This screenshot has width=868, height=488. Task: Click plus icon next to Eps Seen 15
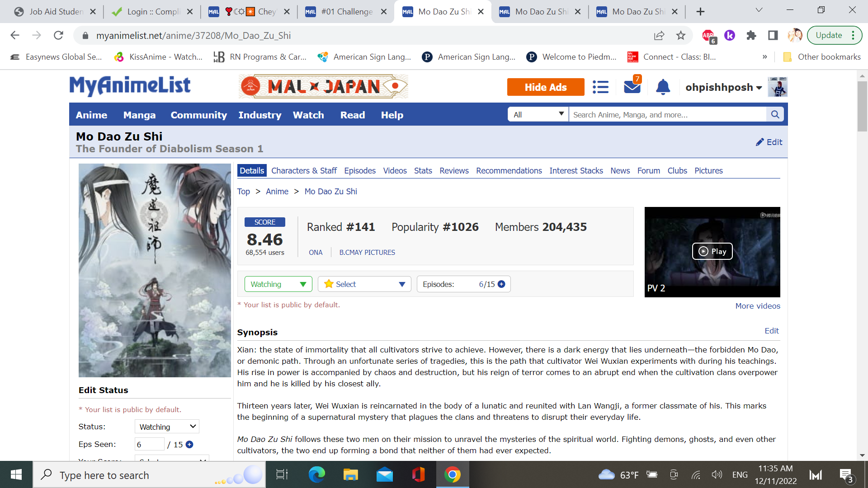point(189,444)
